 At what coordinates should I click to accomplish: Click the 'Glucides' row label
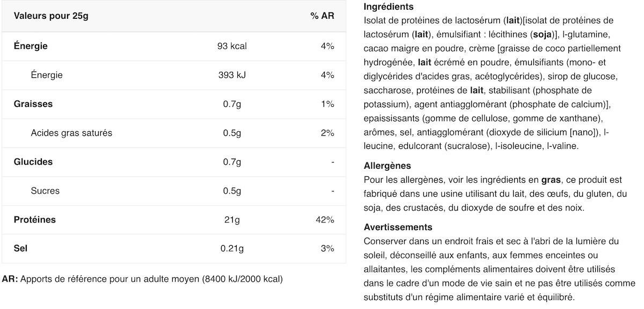click(33, 162)
